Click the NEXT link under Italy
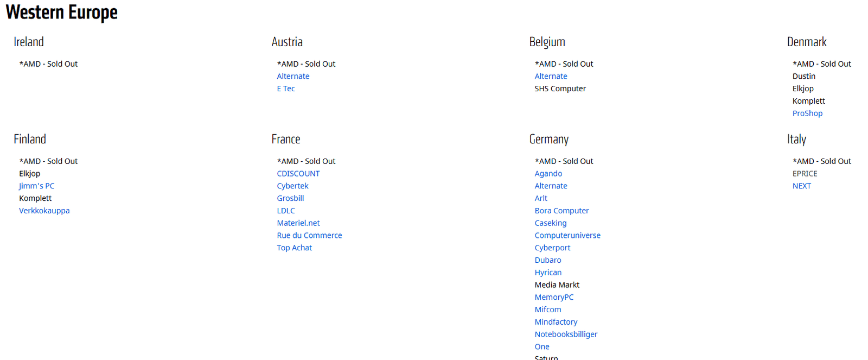The height and width of the screenshot is (360, 868). [802, 186]
